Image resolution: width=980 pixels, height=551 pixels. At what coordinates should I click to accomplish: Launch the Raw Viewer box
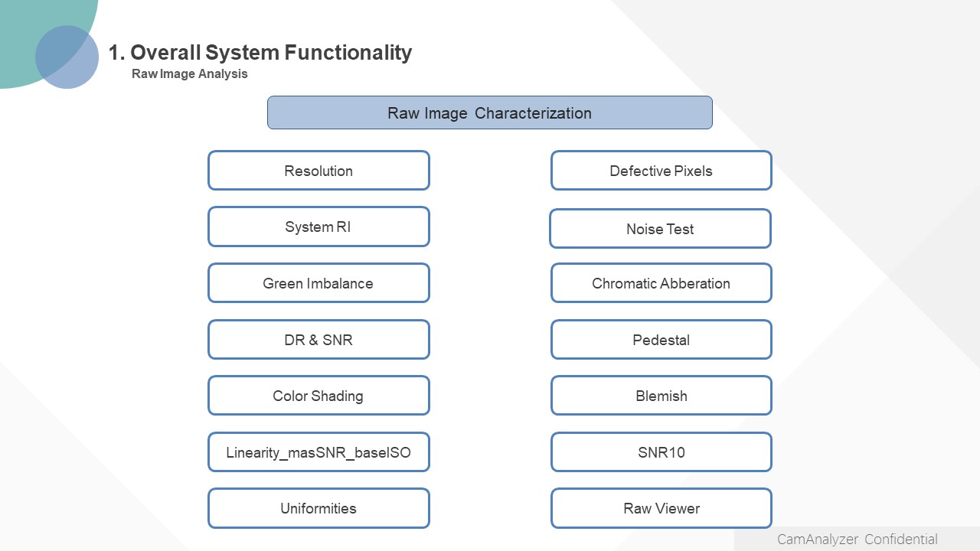point(661,508)
